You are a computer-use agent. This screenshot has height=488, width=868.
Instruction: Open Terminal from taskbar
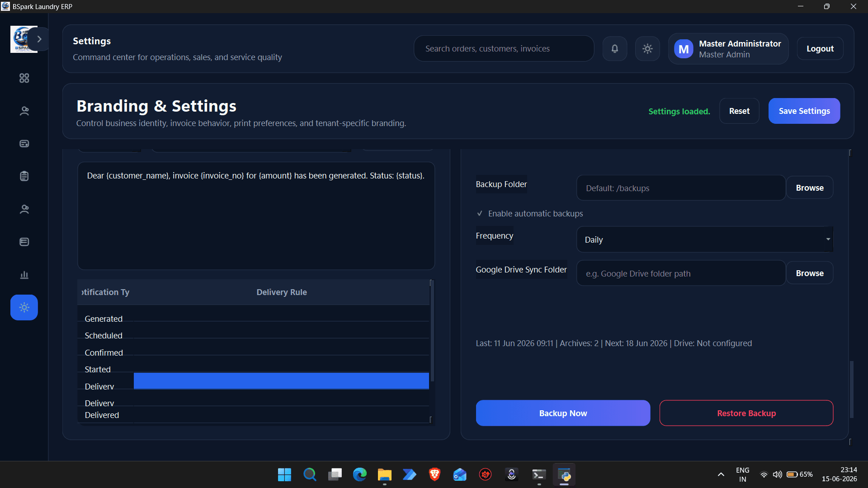coord(539,475)
